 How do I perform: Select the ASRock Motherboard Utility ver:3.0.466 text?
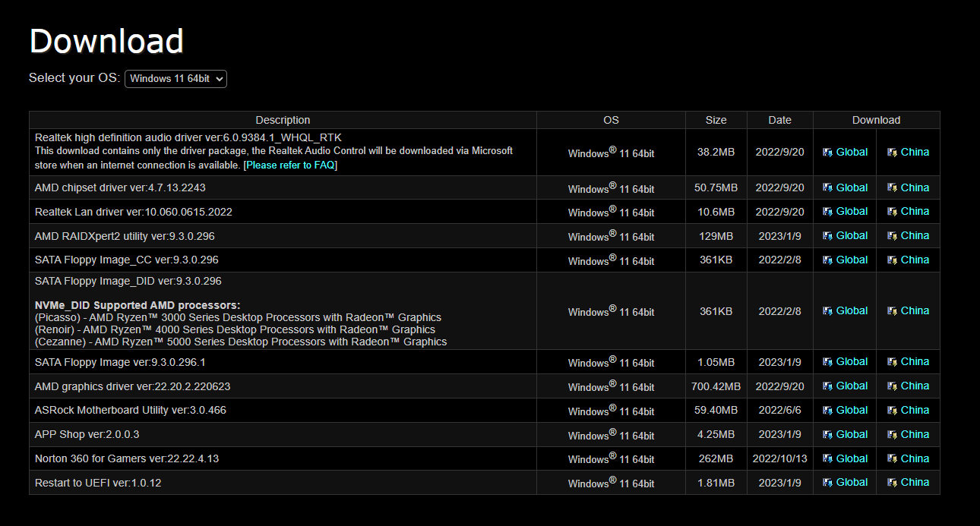tap(131, 410)
